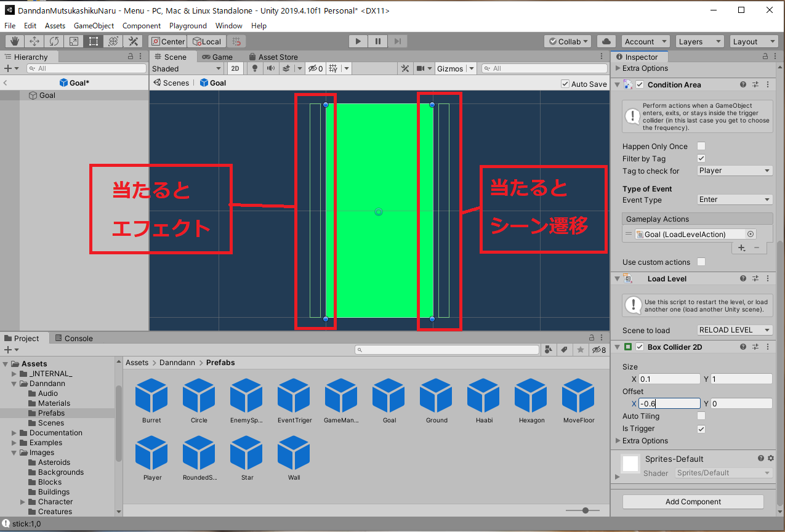Open the GameObject menu

coord(94,26)
